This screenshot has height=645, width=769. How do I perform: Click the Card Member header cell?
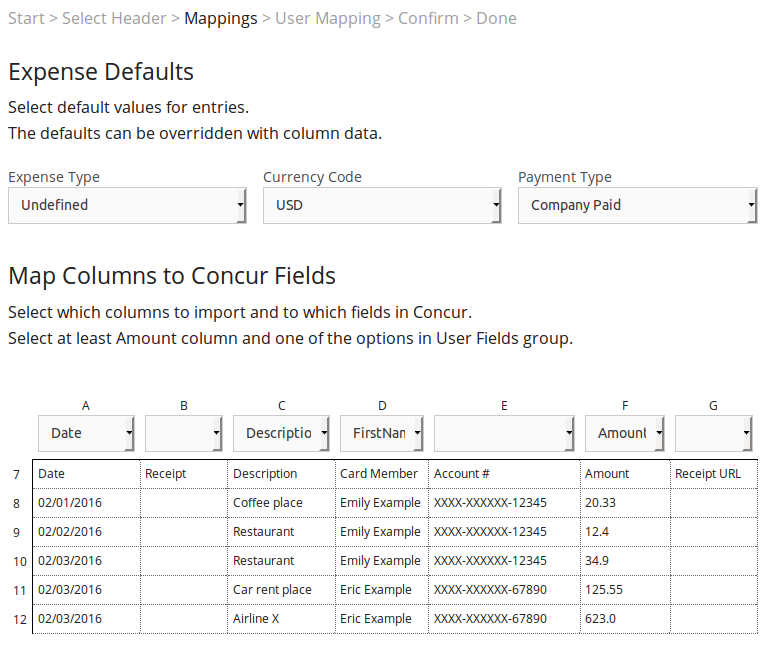[x=382, y=474]
